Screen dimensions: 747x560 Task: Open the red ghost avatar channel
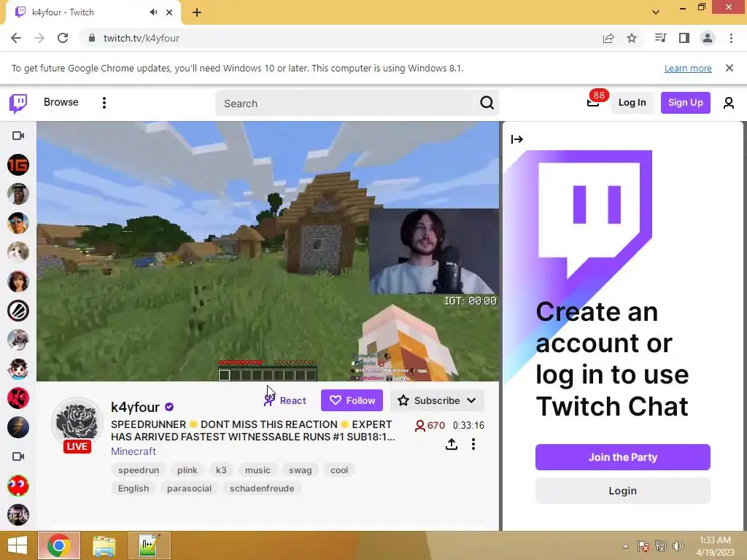point(18,486)
